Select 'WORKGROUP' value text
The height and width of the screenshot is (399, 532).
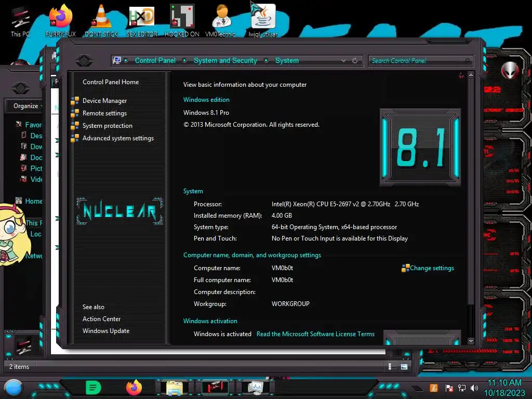click(290, 303)
